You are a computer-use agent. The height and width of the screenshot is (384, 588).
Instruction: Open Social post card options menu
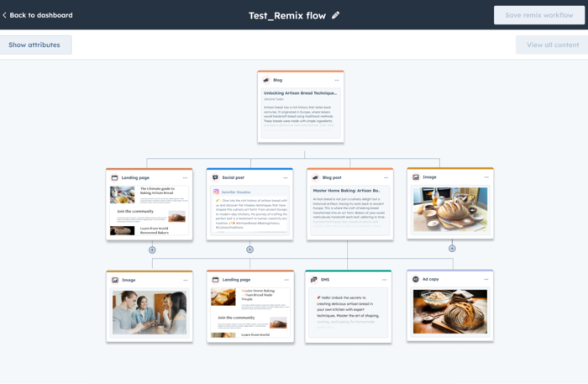pos(286,178)
